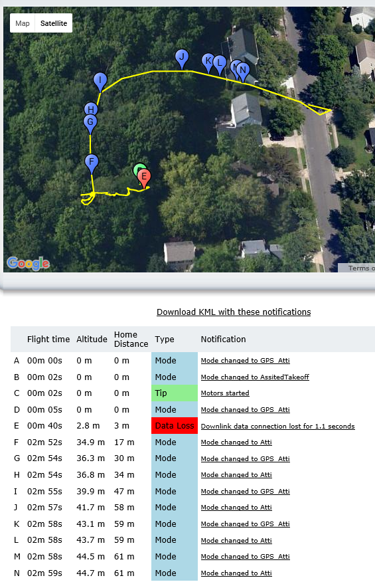Open 'Motors started' notification link
Screen dimensions: 375x588
225,393
